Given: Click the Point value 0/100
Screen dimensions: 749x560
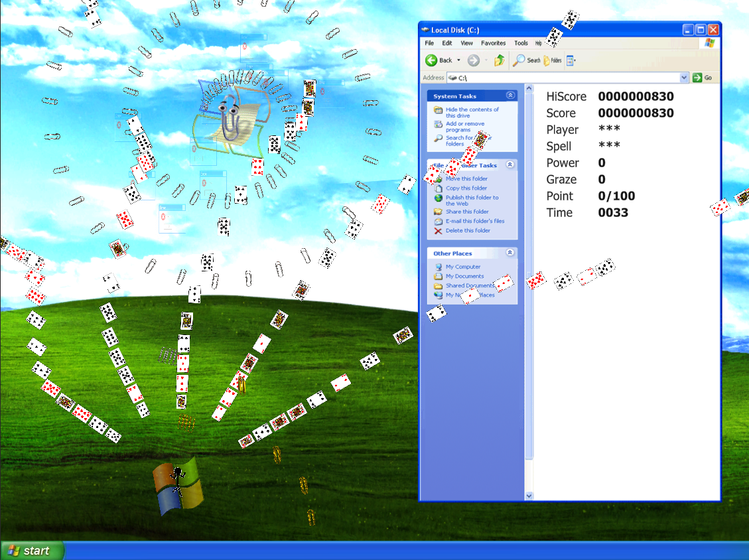Looking at the screenshot, I should tap(616, 196).
